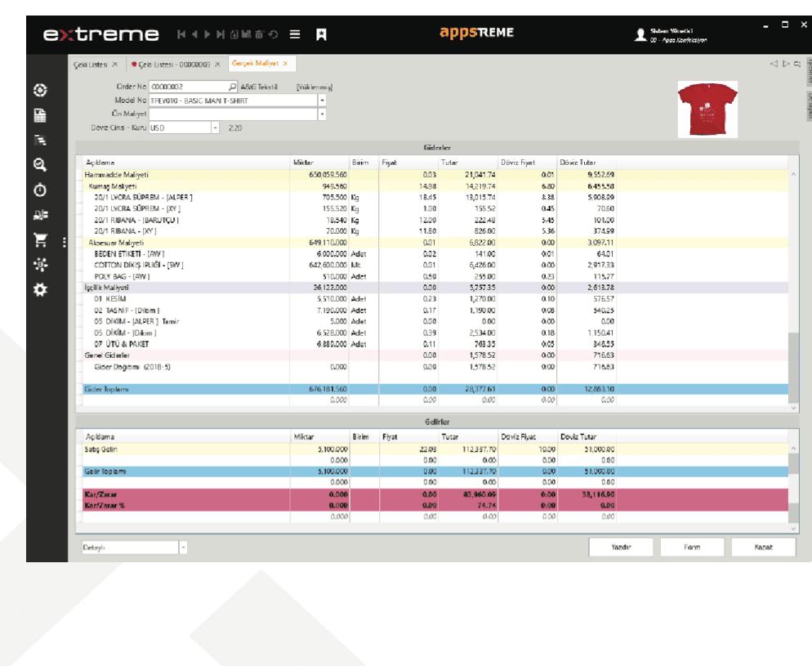Image resolution: width=812 pixels, height=666 pixels.
Task: Click the Order No input field
Action: click(x=189, y=87)
